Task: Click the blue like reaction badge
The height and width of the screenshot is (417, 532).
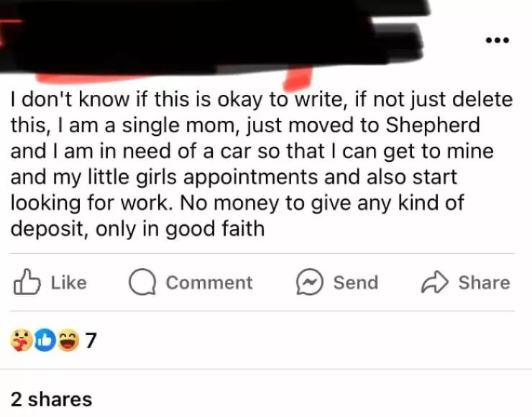Action: click(x=45, y=340)
